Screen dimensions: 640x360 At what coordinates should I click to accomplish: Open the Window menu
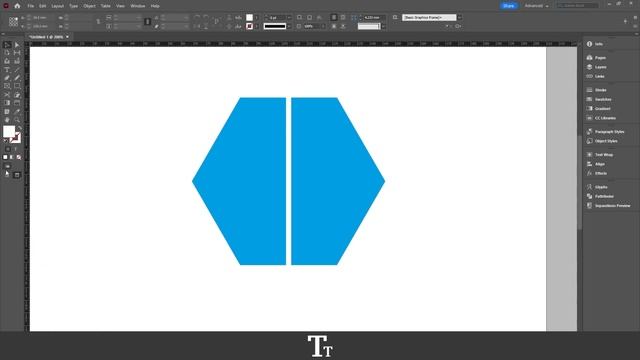tap(138, 6)
